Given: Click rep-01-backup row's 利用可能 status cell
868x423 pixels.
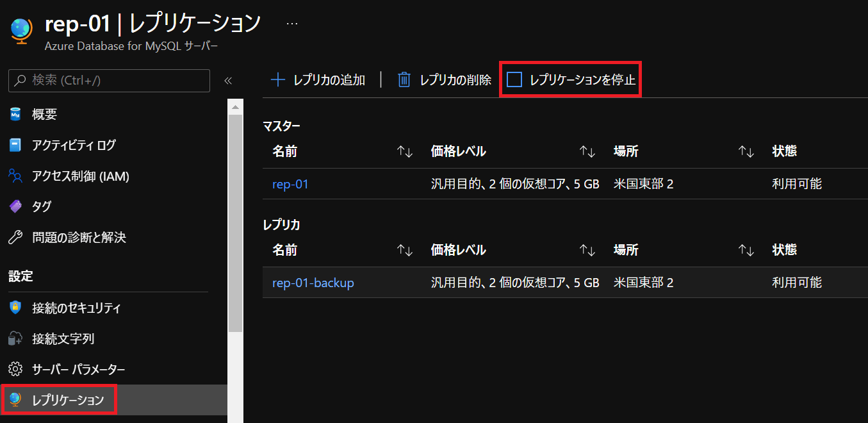Looking at the screenshot, I should (x=797, y=283).
